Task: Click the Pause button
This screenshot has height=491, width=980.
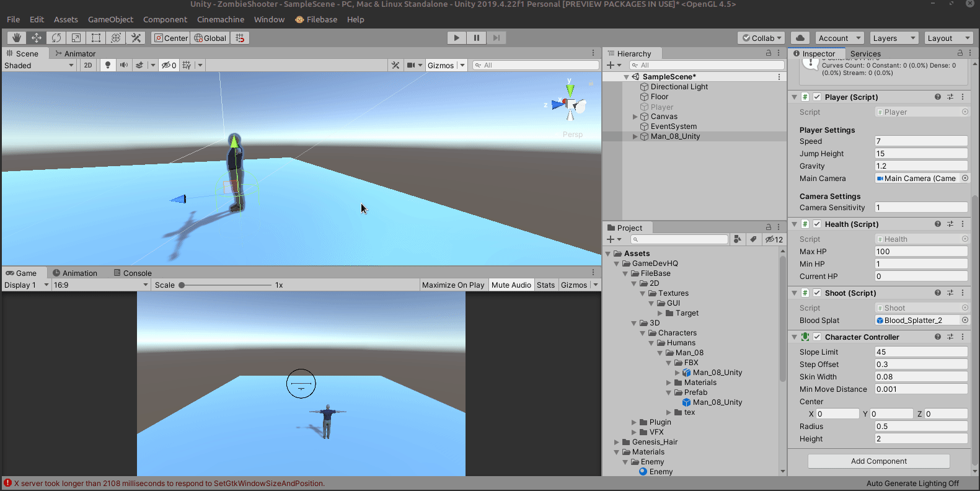Action: point(477,38)
